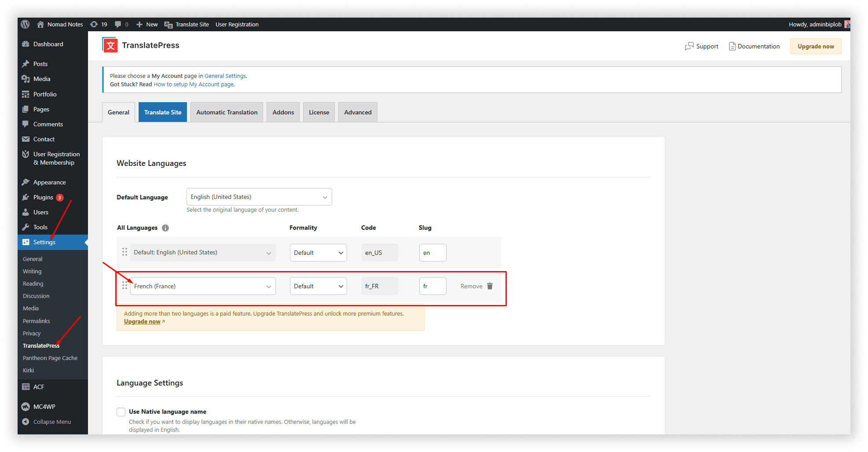Click the TranslatePress logo icon
Viewport: 868px width, 452px height.
(110, 45)
